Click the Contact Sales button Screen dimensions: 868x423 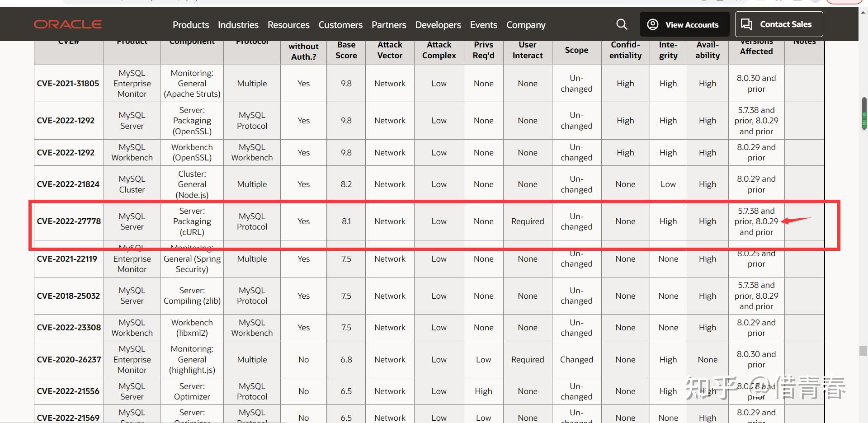[x=779, y=24]
